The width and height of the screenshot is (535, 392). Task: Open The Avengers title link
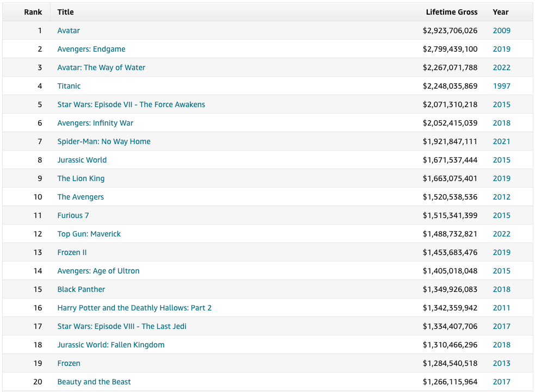pyautogui.click(x=81, y=197)
